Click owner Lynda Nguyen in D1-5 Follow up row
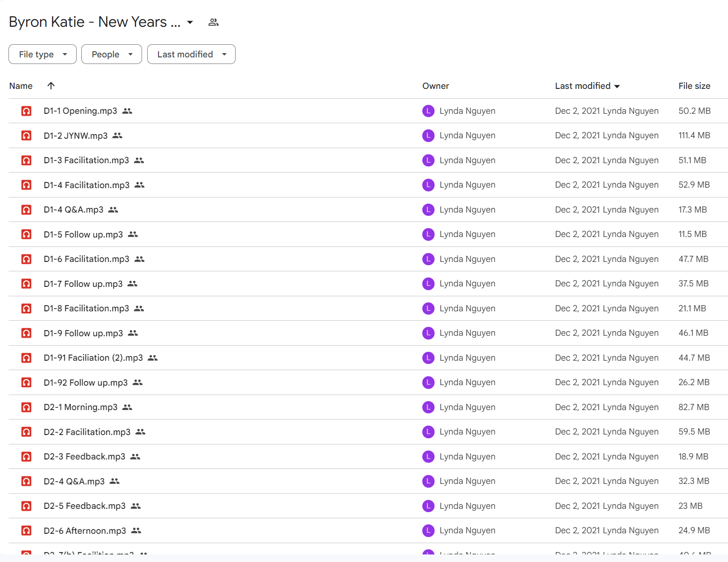728x562 pixels. click(467, 234)
